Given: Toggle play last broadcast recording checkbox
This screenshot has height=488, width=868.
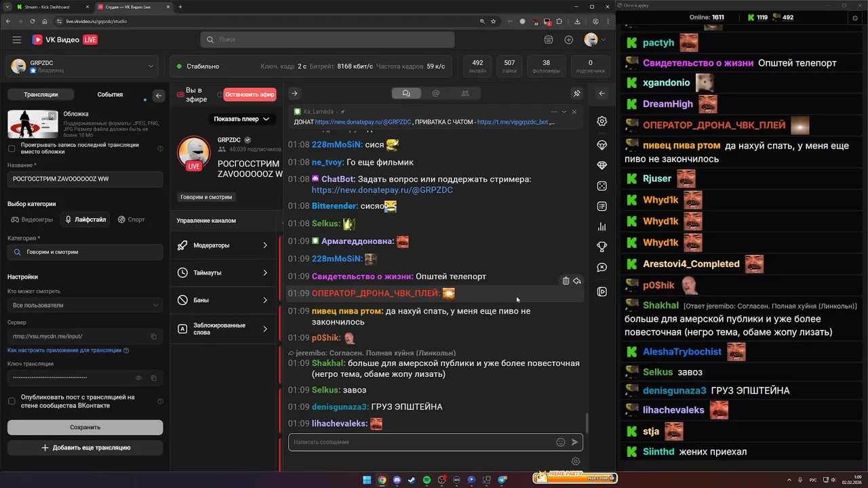Looking at the screenshot, I should 12,148.
